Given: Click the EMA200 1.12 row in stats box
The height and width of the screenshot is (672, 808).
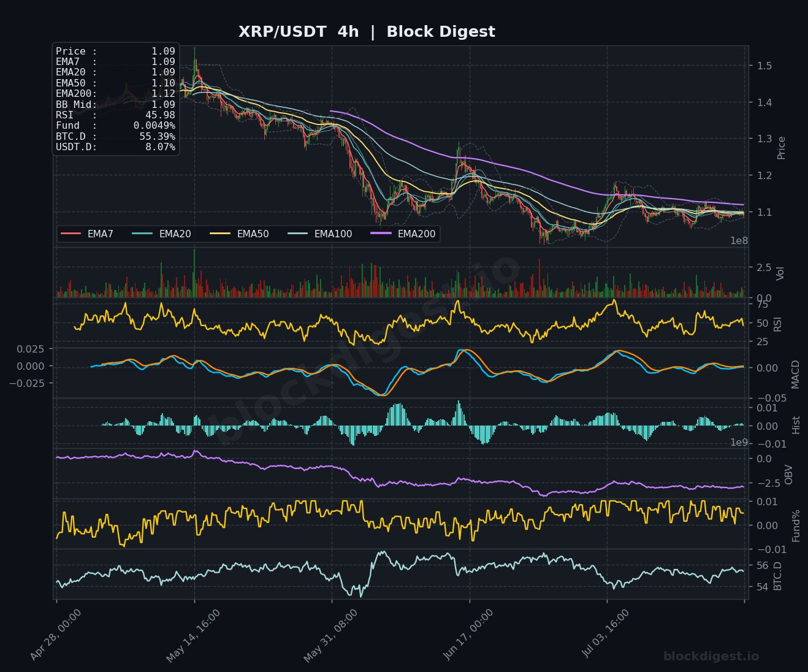Looking at the screenshot, I should [115, 94].
